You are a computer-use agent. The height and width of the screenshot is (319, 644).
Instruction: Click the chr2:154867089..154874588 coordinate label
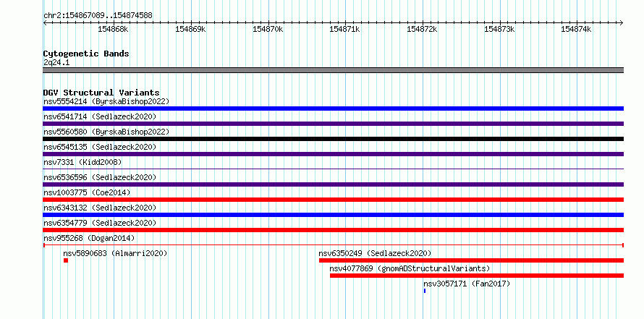coord(98,16)
